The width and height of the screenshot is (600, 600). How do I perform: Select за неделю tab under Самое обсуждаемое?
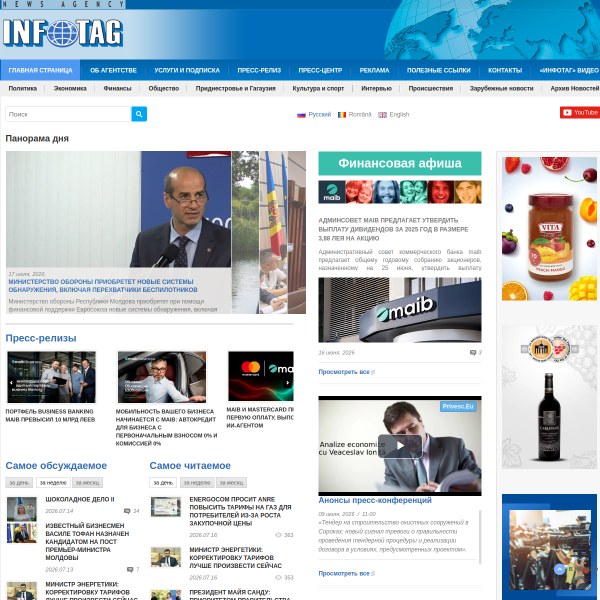tap(53, 483)
